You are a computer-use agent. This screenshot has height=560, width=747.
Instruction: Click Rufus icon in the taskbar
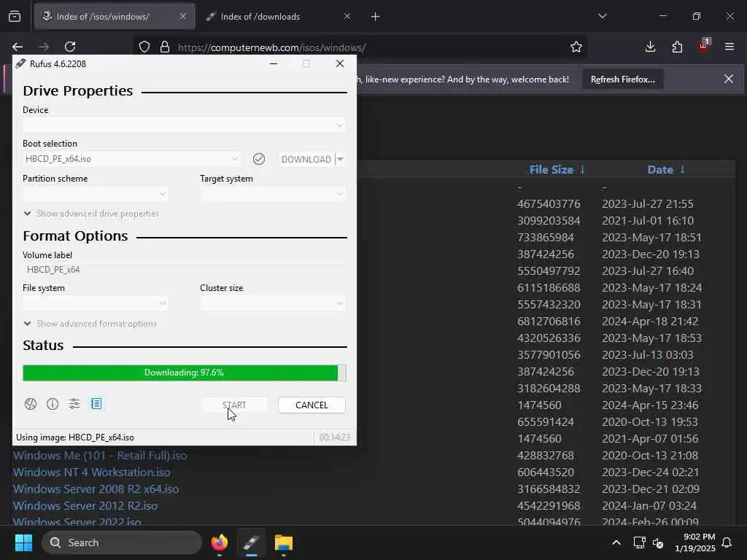click(252, 542)
